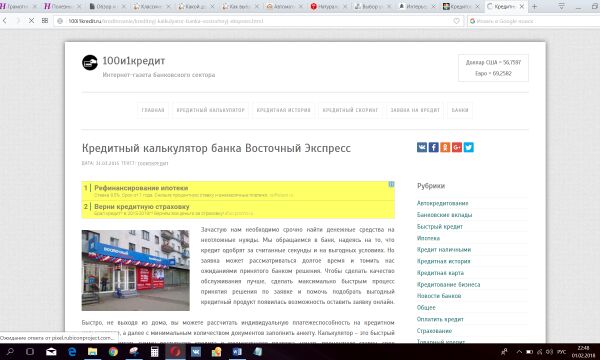Screen dimensions: 600x360
Task: Open the tab menu icon in title bar
Action: 561,7
